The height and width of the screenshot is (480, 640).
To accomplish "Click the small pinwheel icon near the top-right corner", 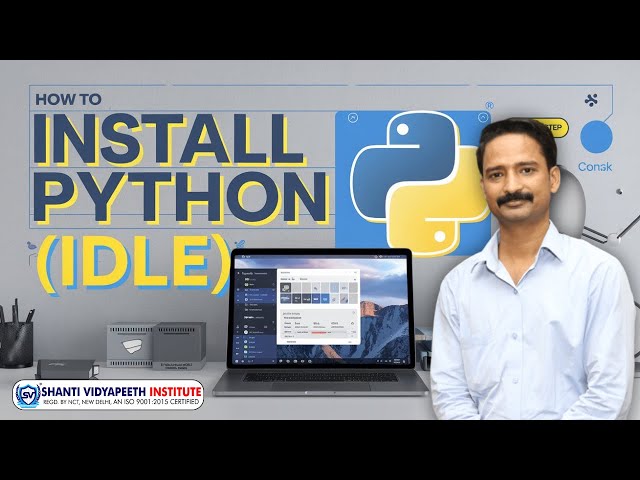I will 591,100.
